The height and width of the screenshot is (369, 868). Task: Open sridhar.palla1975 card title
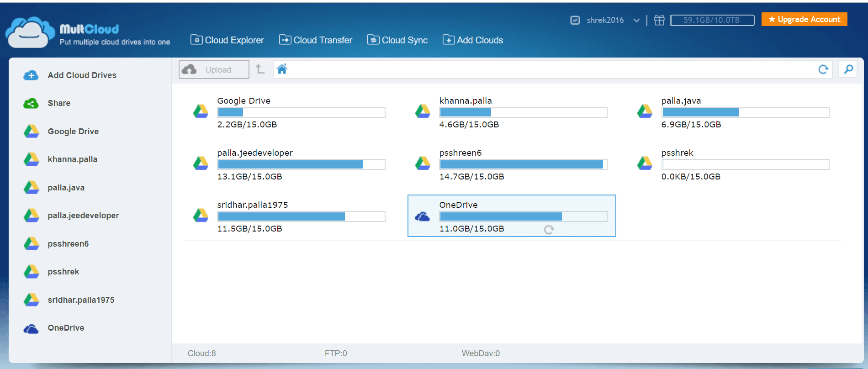click(253, 205)
